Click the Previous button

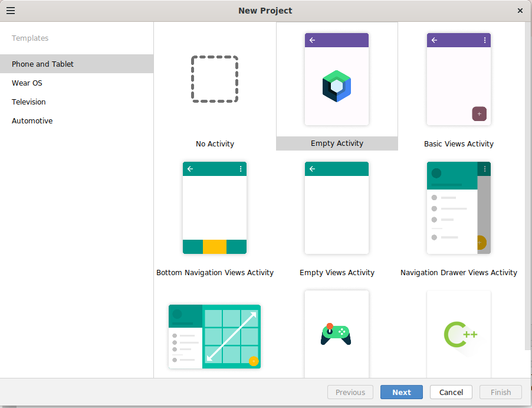point(350,392)
